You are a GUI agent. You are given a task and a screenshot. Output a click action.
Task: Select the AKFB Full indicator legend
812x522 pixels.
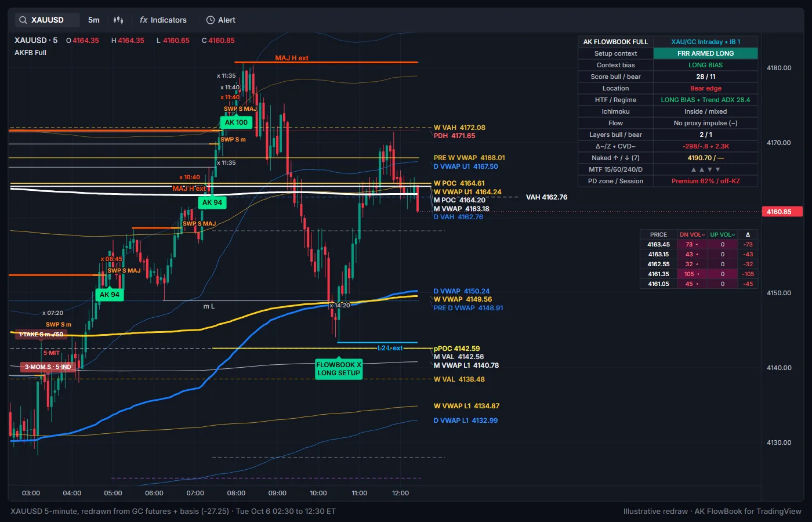point(30,53)
